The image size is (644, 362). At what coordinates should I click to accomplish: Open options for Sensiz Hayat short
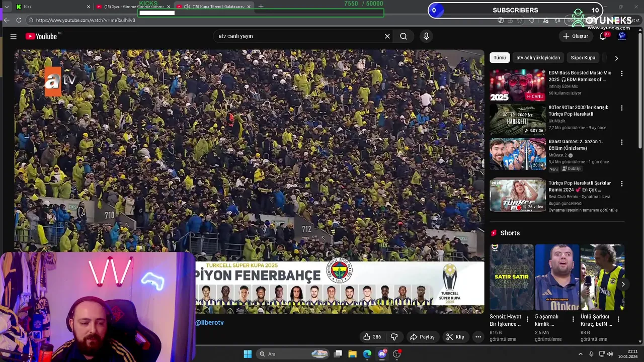527,319
